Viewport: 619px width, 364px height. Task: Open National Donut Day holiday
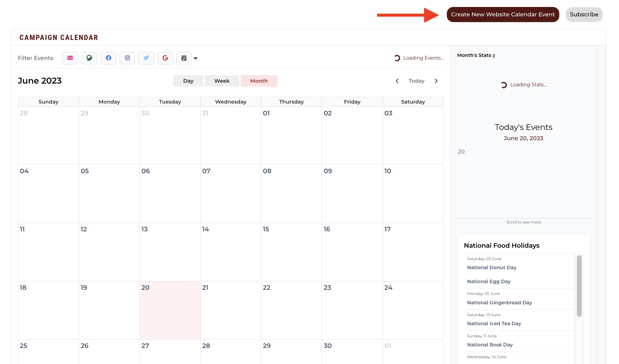(x=491, y=268)
